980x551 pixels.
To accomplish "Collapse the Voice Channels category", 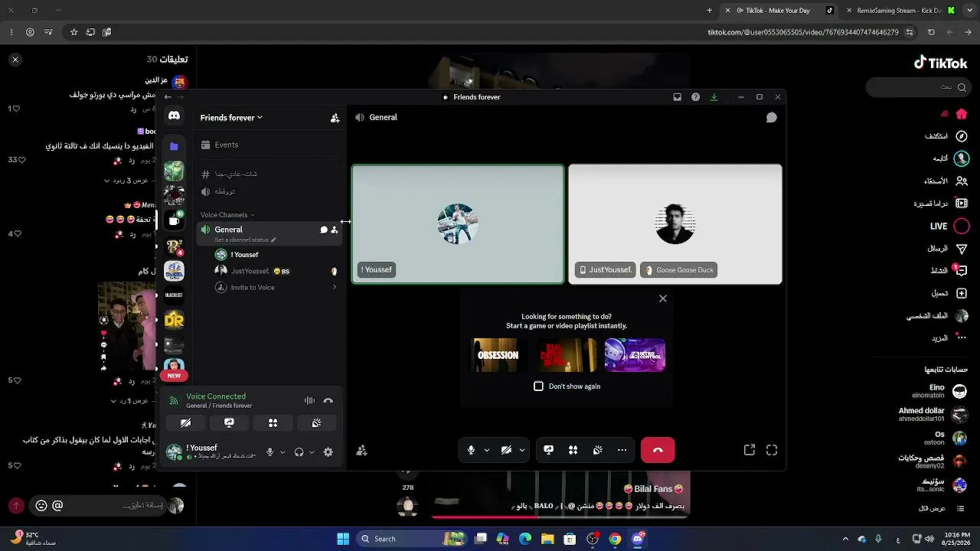I will [x=227, y=215].
